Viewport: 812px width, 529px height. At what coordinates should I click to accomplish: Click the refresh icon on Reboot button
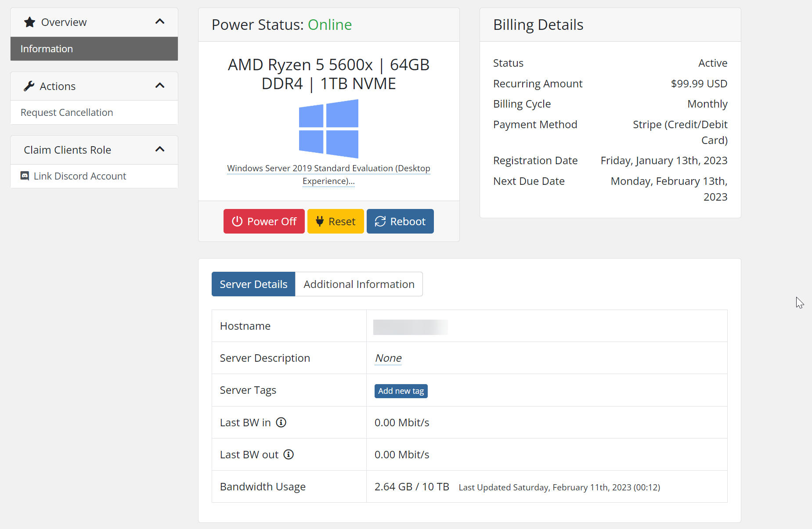380,221
